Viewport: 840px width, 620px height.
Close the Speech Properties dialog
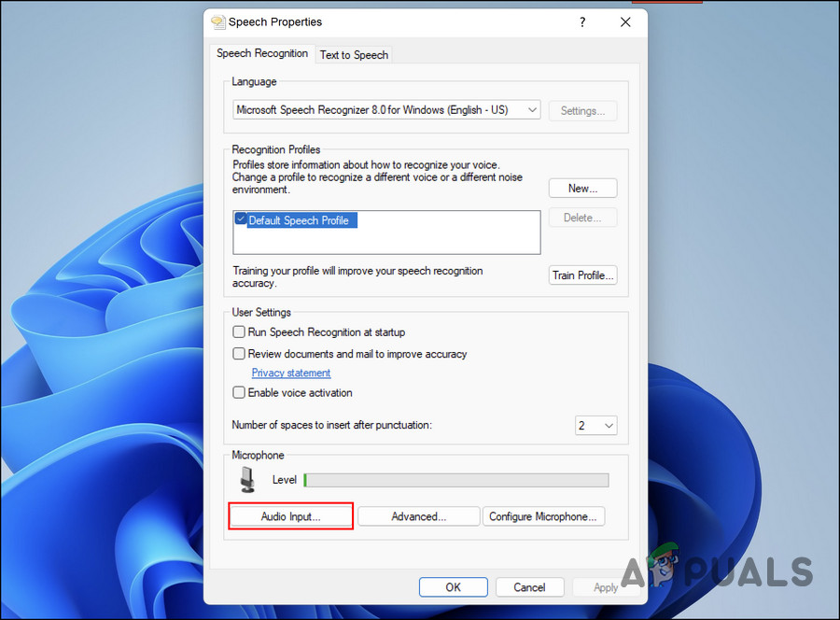pos(625,22)
